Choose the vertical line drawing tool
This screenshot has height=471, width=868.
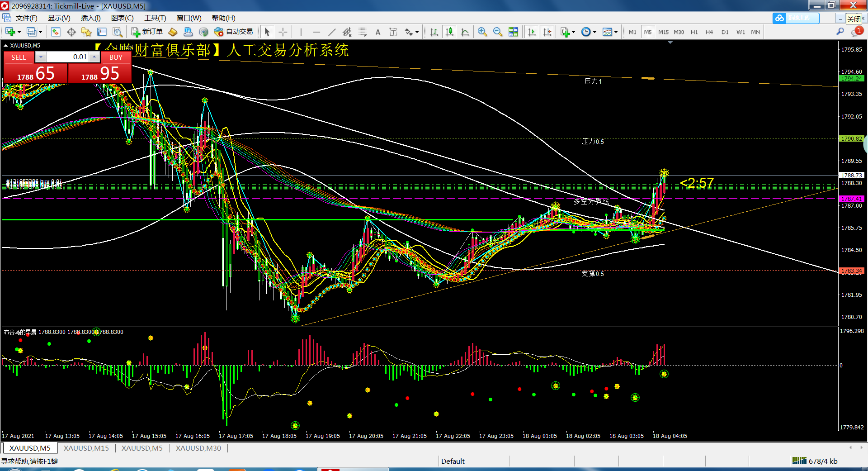tap(301, 32)
